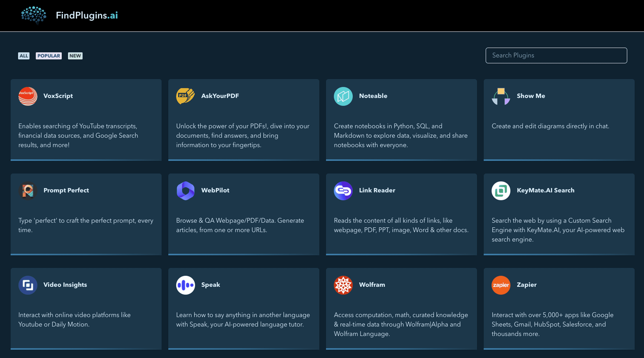Viewport: 644px width, 358px height.
Task: Click description 'Interact with online video platforms'
Action: (x=74, y=320)
